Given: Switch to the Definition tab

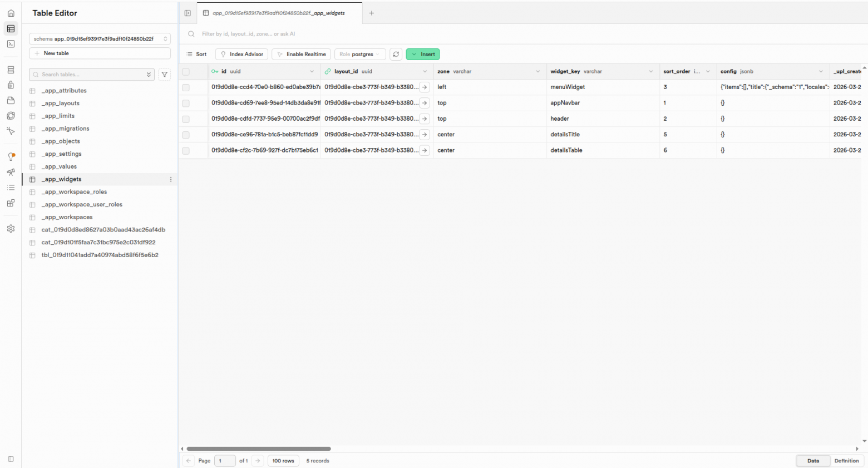Looking at the screenshot, I should (x=846, y=461).
